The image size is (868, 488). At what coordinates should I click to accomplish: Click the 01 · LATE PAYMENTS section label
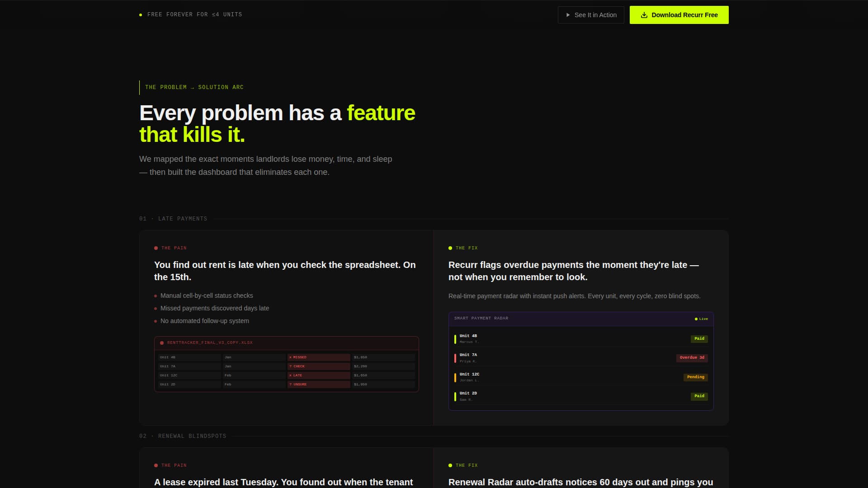[173, 219]
